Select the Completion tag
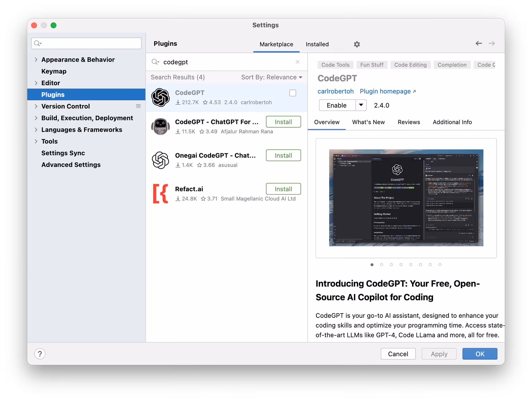The image size is (532, 401). pos(452,65)
